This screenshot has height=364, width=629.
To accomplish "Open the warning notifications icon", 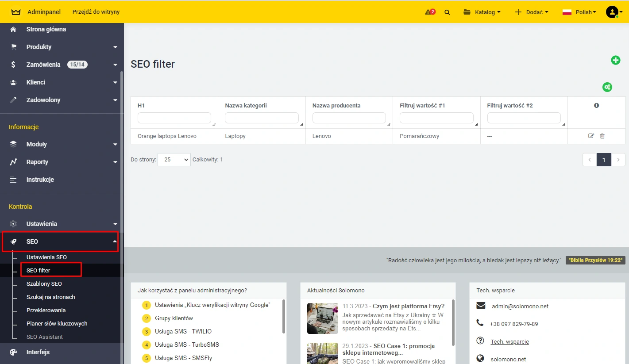I will tap(430, 12).
